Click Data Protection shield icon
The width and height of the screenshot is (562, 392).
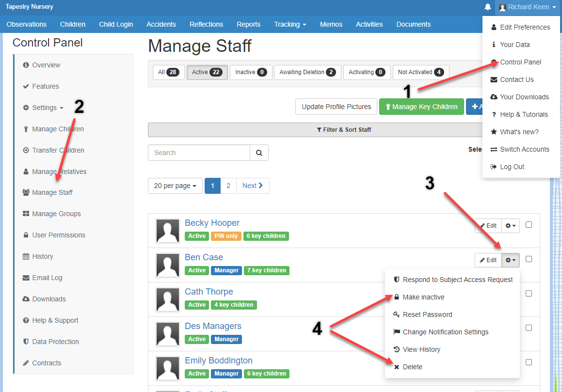click(x=26, y=342)
